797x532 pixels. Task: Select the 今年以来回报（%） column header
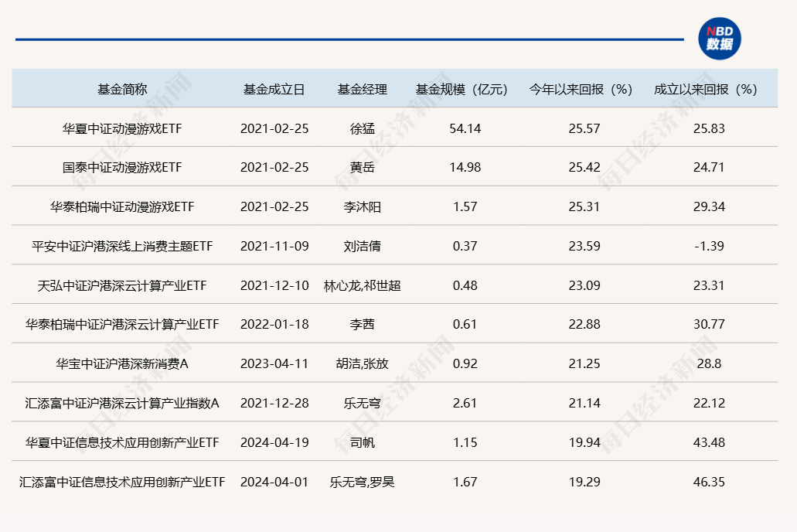pos(581,90)
